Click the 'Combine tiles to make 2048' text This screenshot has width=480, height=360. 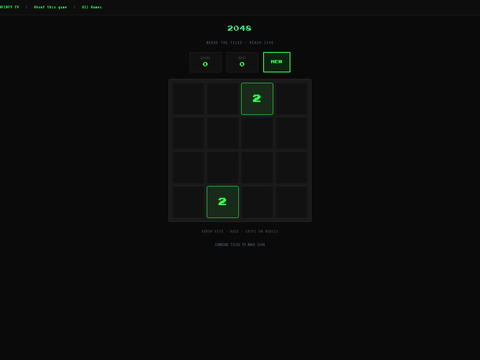[240, 245]
